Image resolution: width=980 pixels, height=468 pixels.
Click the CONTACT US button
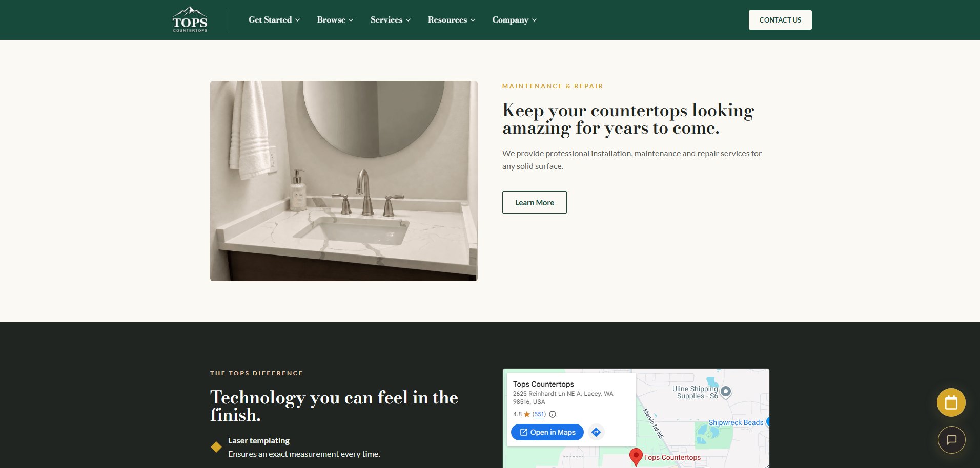coord(780,20)
